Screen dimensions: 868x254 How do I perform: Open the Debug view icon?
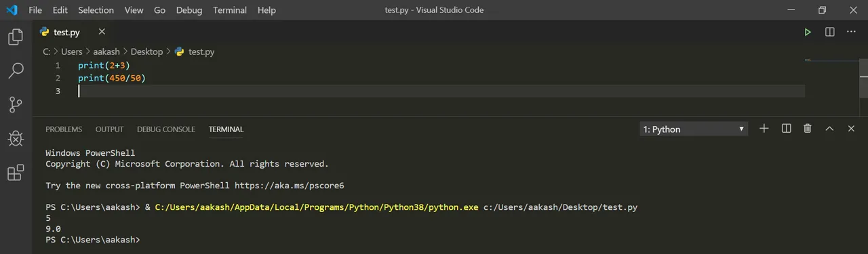pos(15,138)
